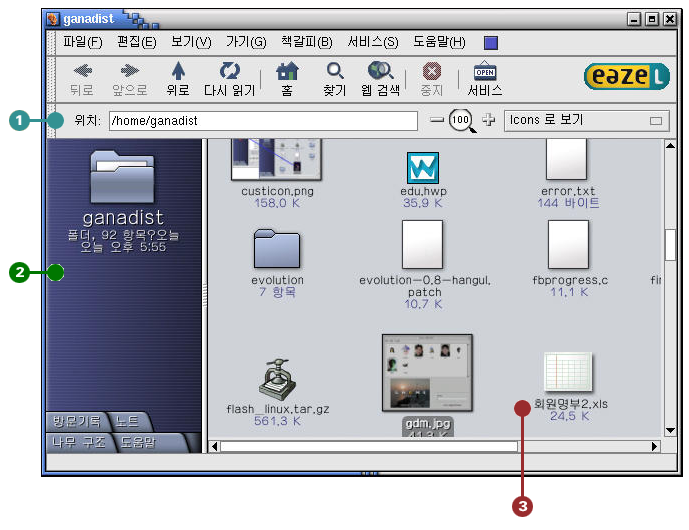Click the eazel logo

627,76
